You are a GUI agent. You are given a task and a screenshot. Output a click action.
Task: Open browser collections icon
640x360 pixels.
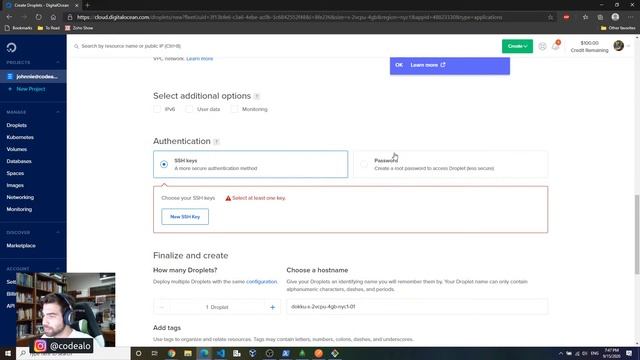tap(600, 17)
